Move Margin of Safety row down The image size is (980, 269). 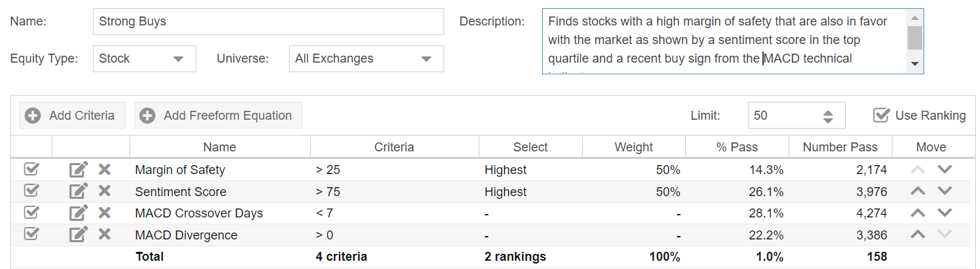tap(944, 169)
